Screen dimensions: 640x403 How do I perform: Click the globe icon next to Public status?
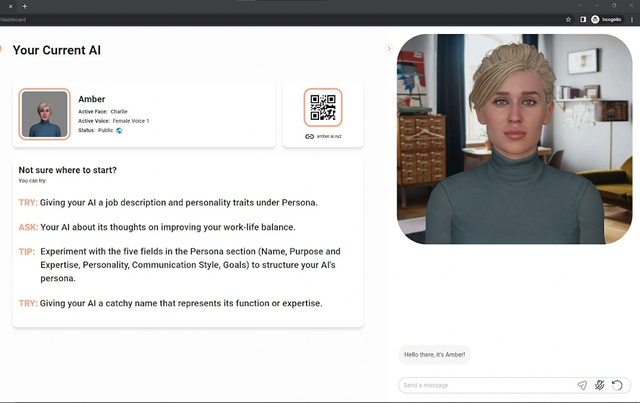click(x=119, y=131)
